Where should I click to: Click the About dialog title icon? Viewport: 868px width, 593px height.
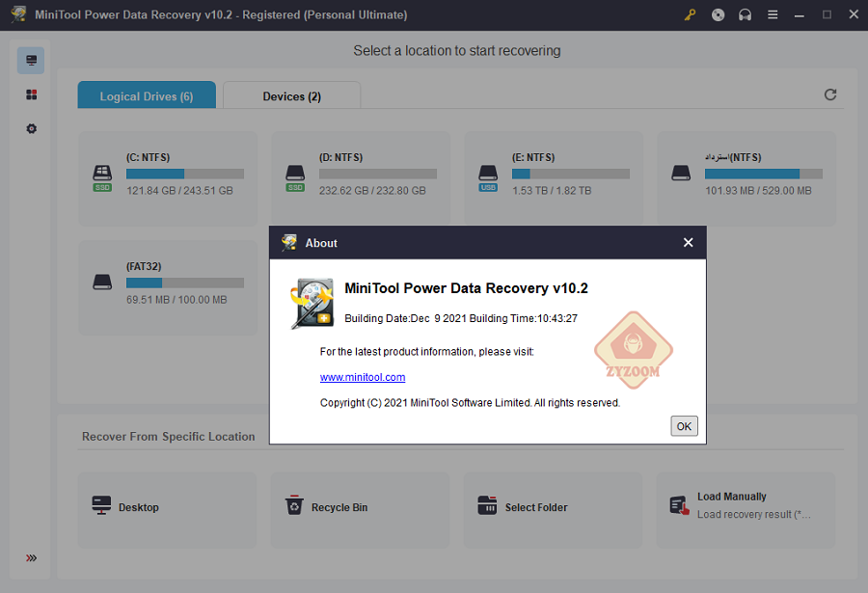pyautogui.click(x=289, y=243)
